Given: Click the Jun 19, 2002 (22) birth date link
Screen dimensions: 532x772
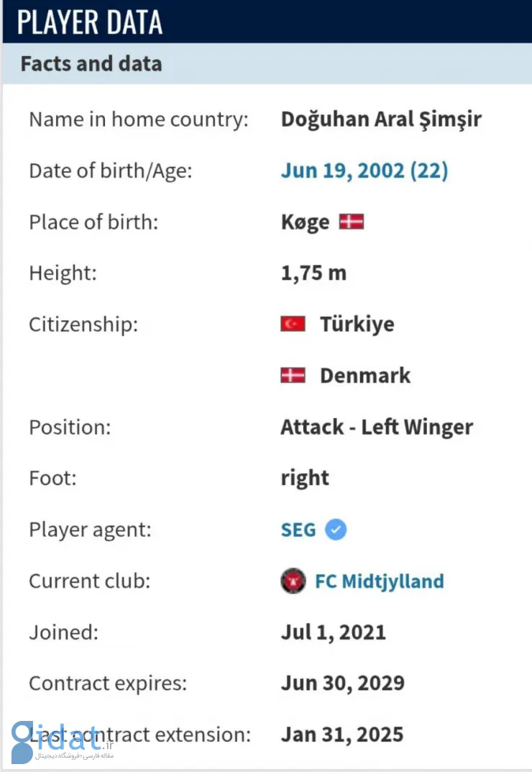Looking at the screenshot, I should click(x=364, y=171).
